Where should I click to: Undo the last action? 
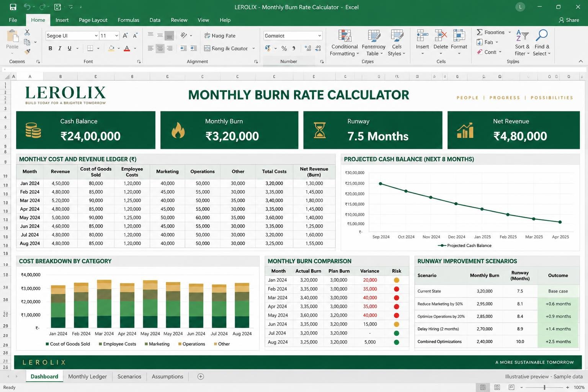click(27, 7)
